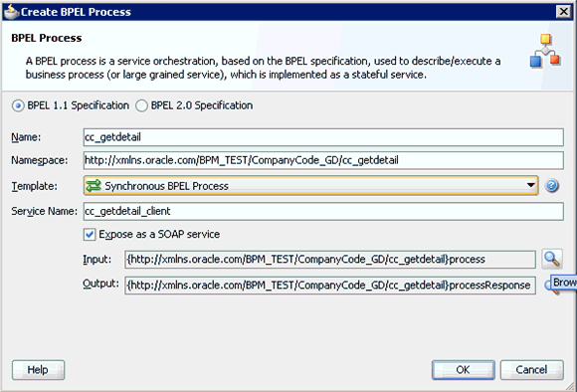
Task: Click the Name: label
Action: point(26,137)
